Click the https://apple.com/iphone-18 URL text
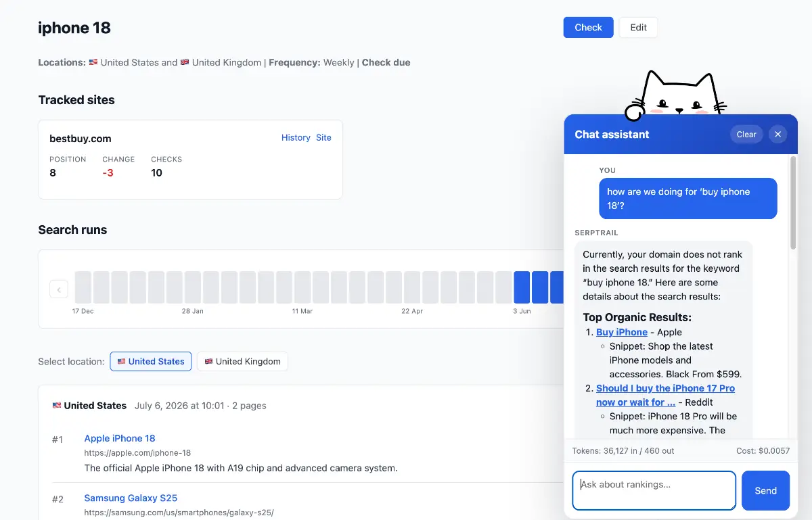 point(137,453)
